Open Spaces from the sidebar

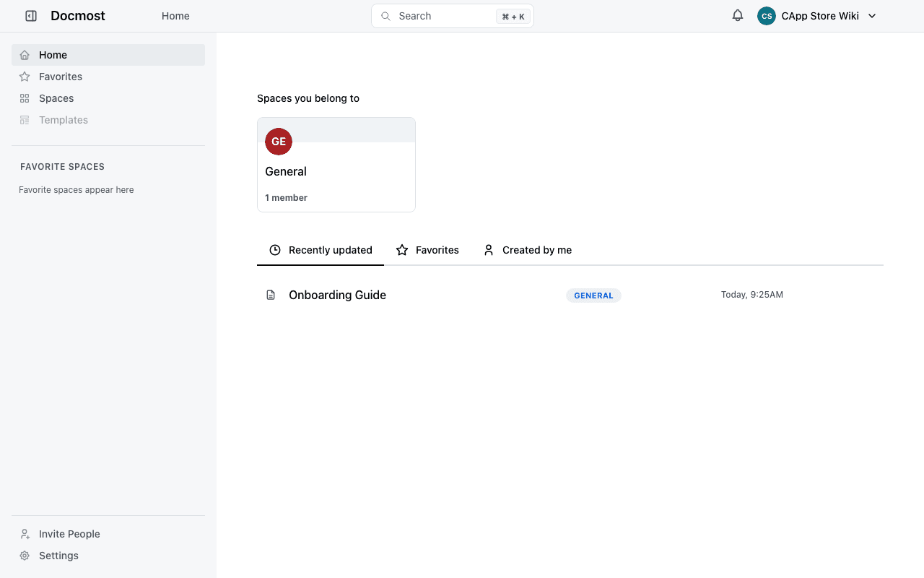click(108, 98)
